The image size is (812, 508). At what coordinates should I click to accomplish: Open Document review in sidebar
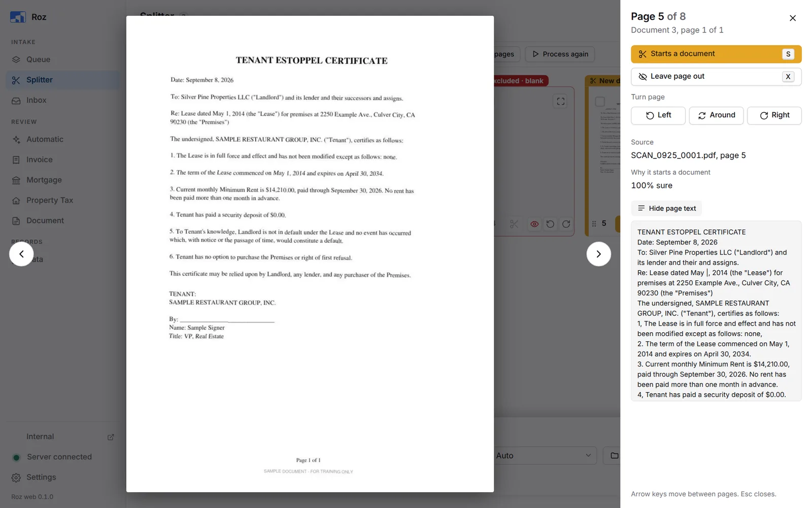click(63, 220)
